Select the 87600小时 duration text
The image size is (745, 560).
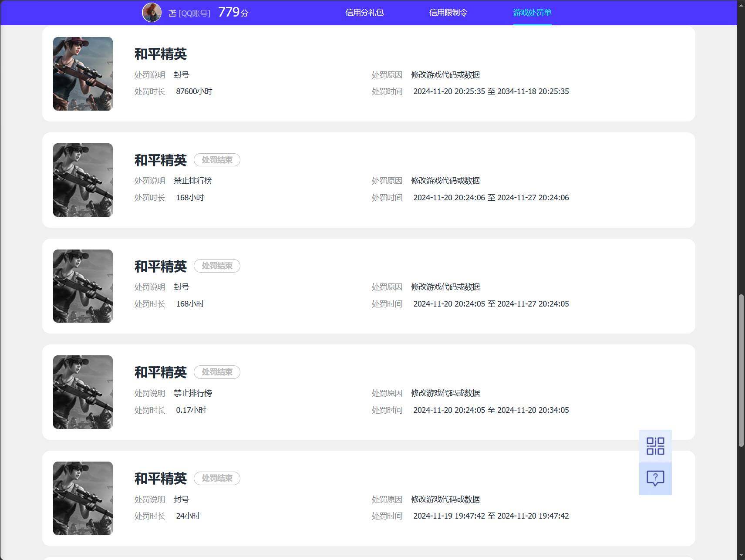[194, 91]
